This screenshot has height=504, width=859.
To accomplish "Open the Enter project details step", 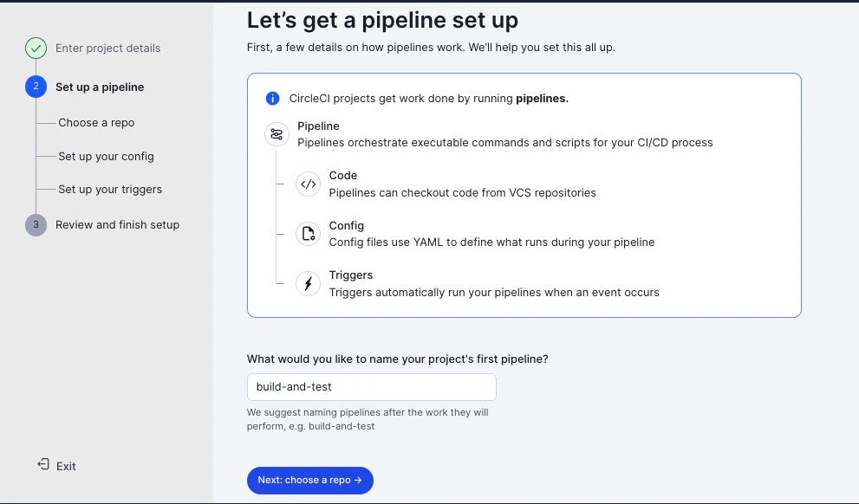I will [x=108, y=48].
